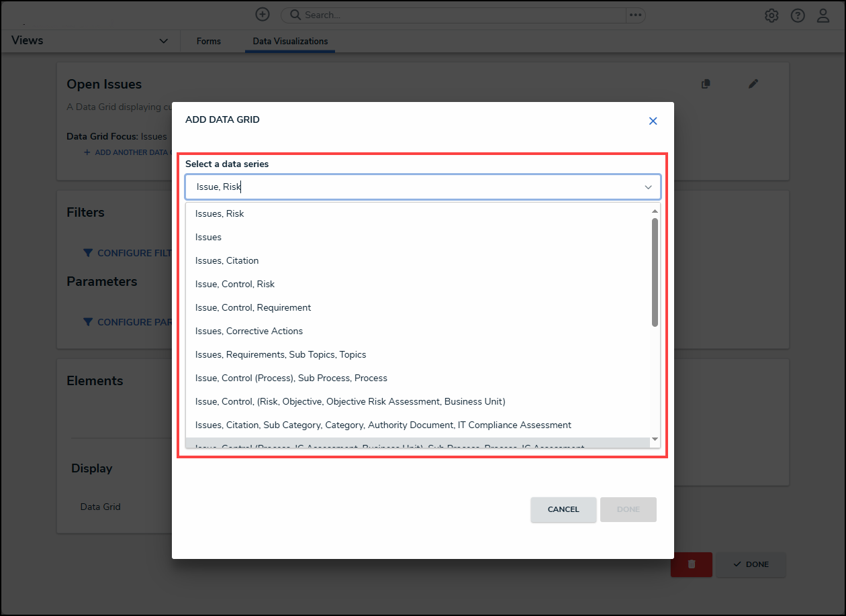Open the user profile icon
846x616 pixels.
[823, 15]
